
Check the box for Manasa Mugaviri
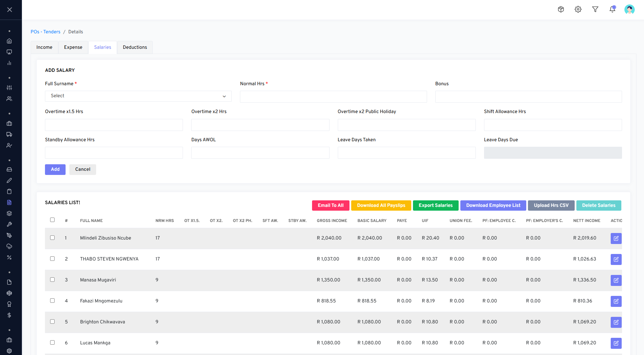tap(52, 279)
